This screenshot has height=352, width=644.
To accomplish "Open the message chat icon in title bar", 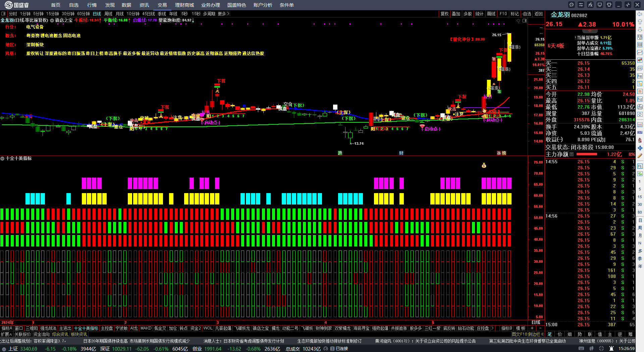I will (x=572, y=5).
